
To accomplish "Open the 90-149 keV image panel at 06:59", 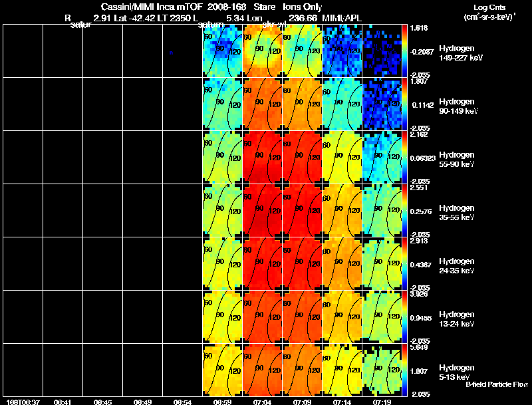I will (x=223, y=104).
